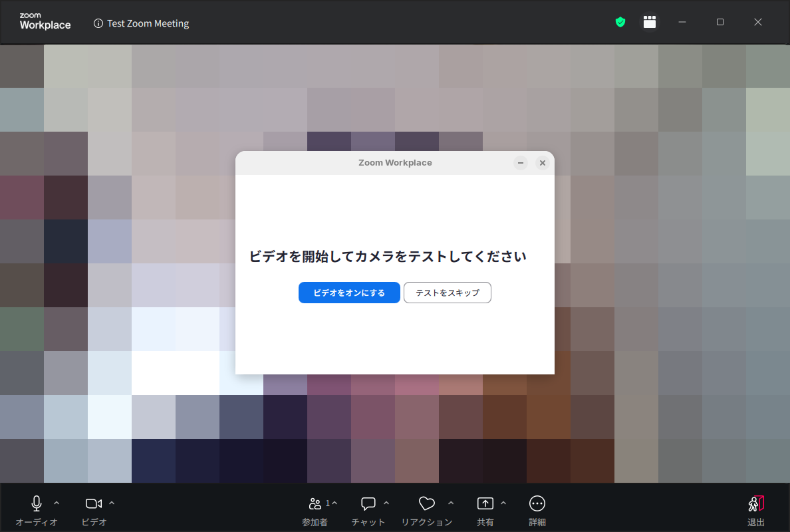Image resolution: width=790 pixels, height=532 pixels.
Task: Open the participants panel icon
Action: click(315, 503)
